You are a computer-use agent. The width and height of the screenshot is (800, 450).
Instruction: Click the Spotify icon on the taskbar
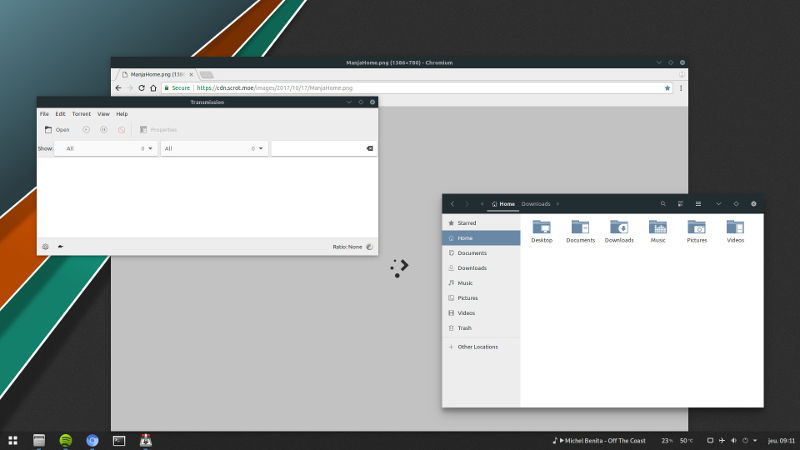[x=66, y=440]
